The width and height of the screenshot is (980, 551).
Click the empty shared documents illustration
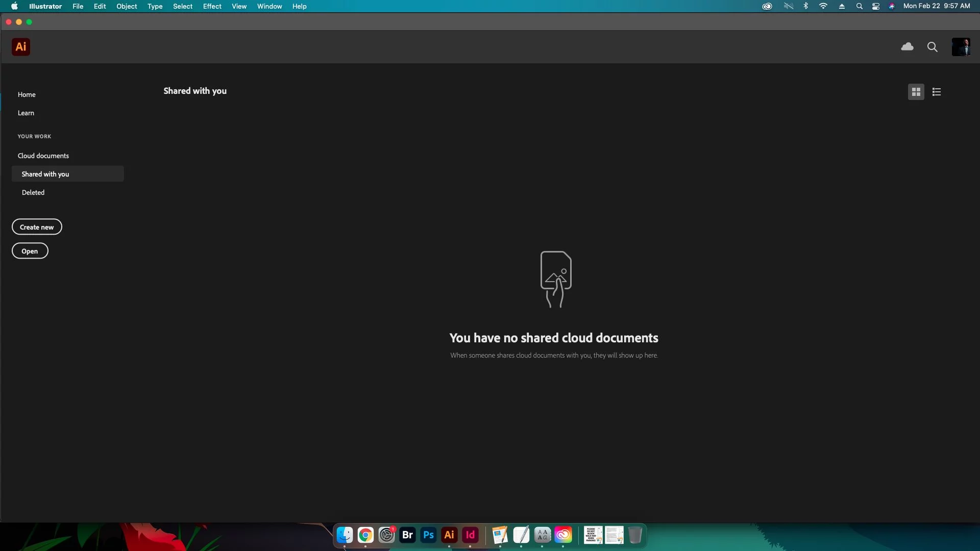click(555, 280)
